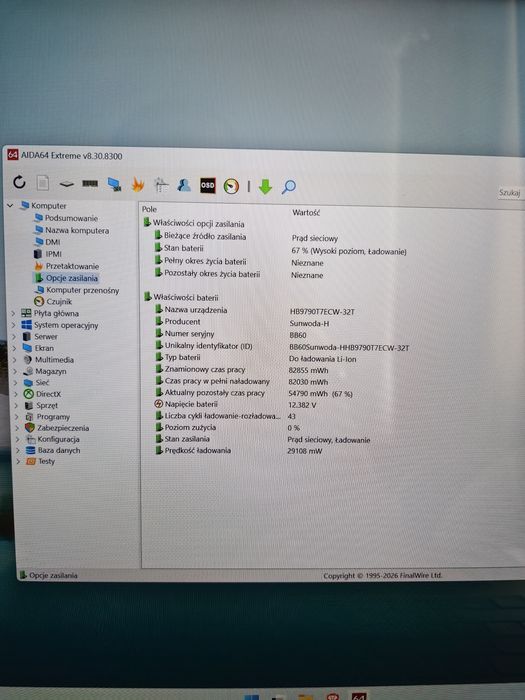The height and width of the screenshot is (700, 525).
Task: Select the Konfiguracja tree item
Action: click(53, 439)
